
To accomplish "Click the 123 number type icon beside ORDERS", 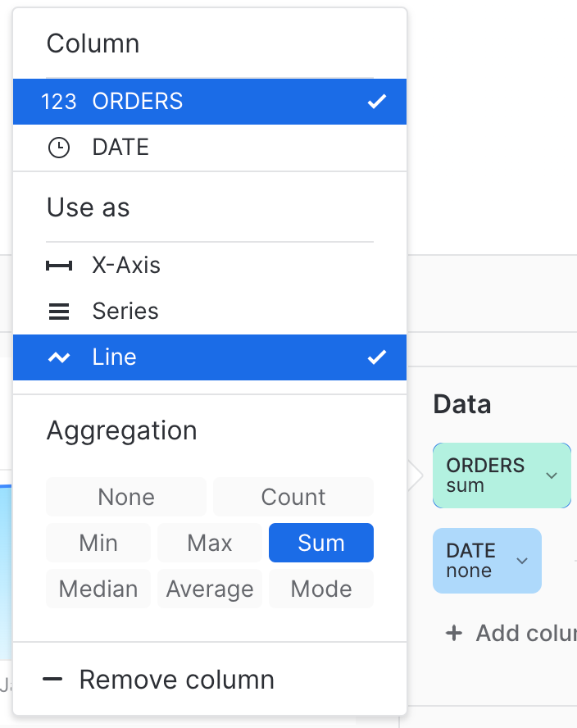I will [x=58, y=102].
